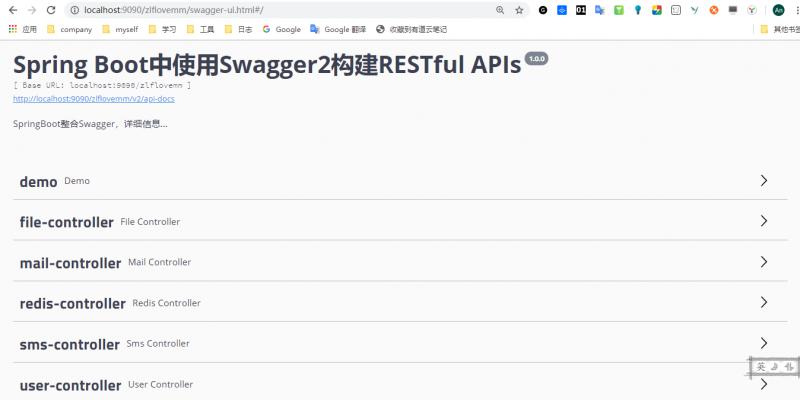Click the Sms Controller description text
Screen dimensions: 800x400
click(158, 343)
